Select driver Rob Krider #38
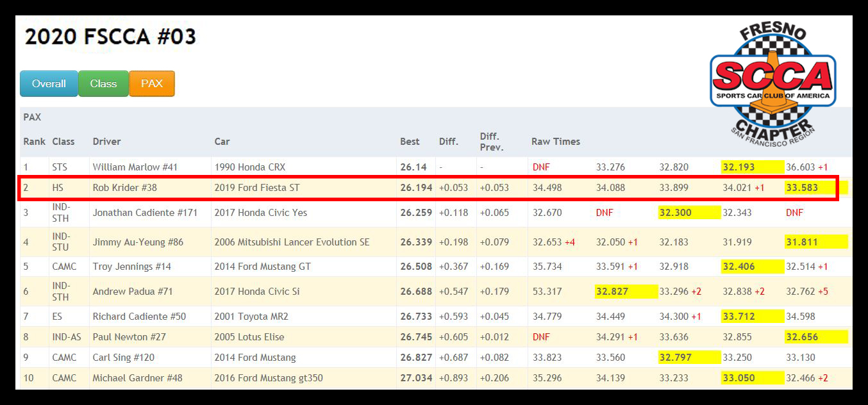 [x=125, y=188]
